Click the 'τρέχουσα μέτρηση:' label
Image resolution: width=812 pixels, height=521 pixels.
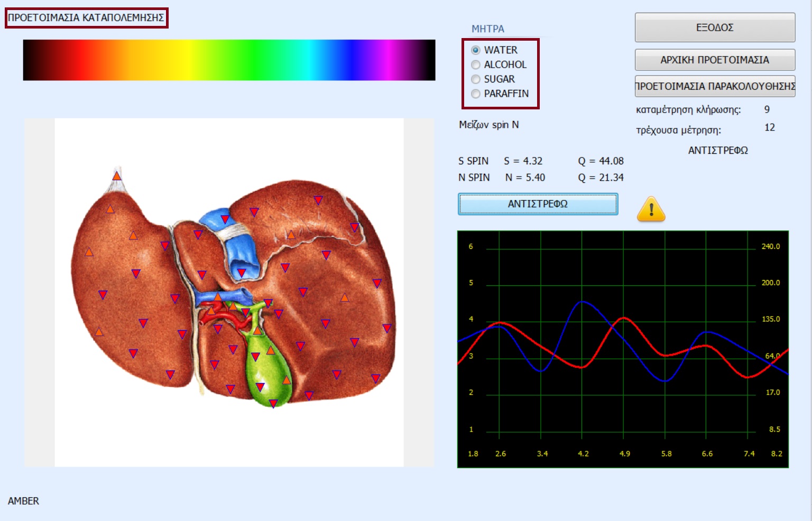(678, 130)
